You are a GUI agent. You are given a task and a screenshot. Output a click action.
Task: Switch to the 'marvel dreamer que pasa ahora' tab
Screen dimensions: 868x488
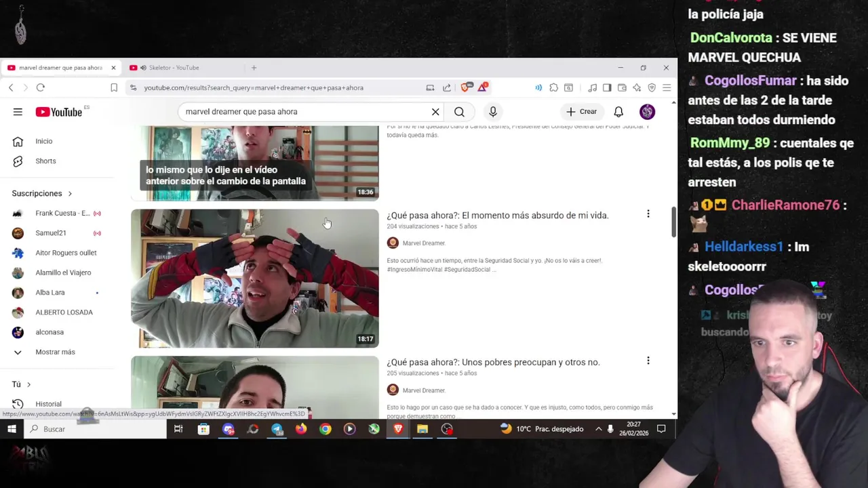(x=60, y=68)
